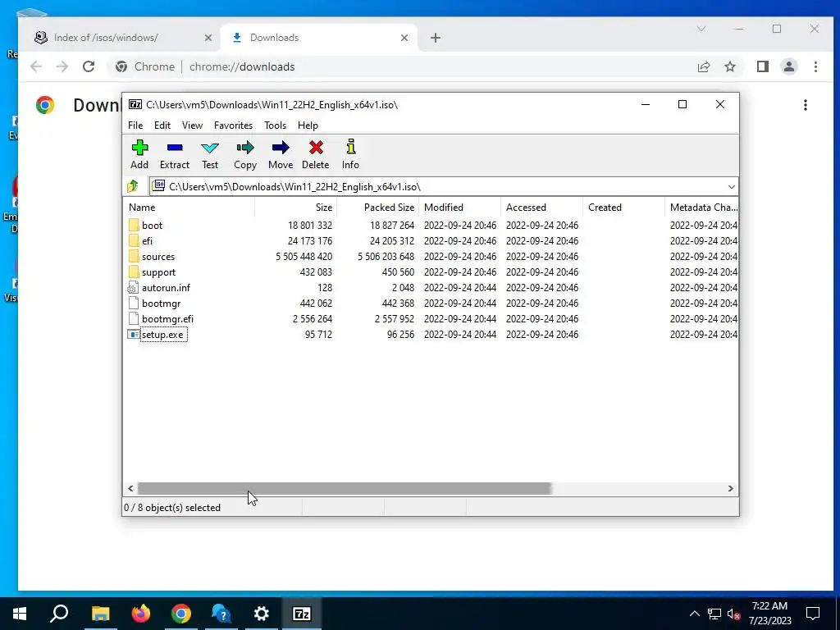Switch to Downloads tab in Chrome
The width and height of the screenshot is (840, 630).
319,38
